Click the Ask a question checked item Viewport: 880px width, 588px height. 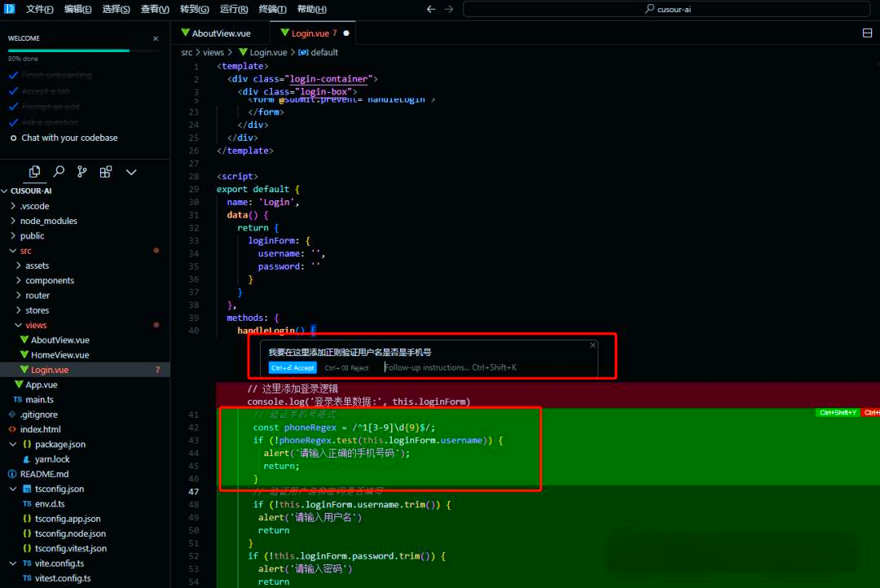(x=50, y=122)
